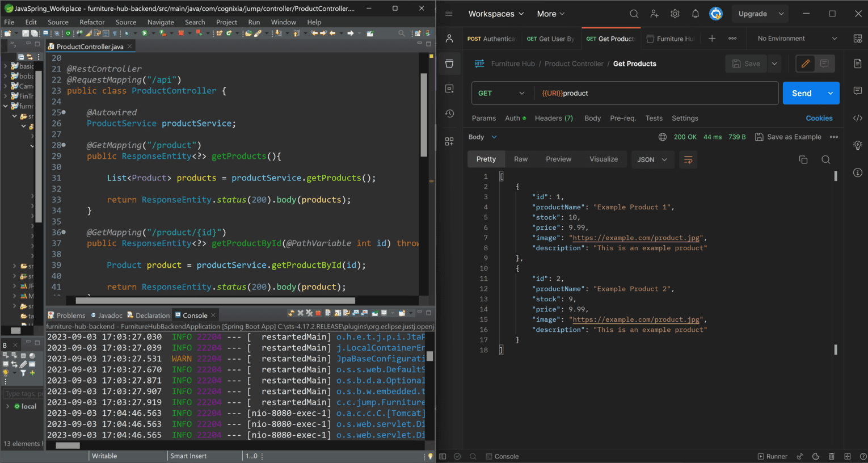Open Collections icon in Postman sidebar
868x463 pixels.
[x=449, y=64]
